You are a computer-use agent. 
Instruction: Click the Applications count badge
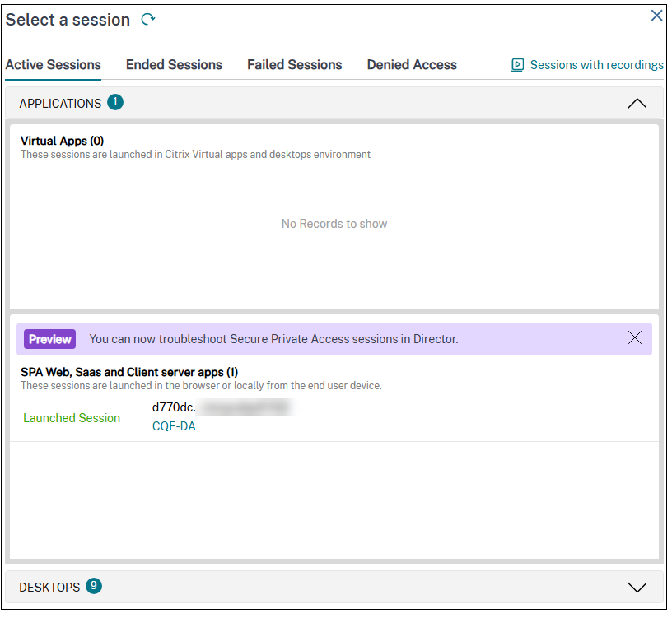[114, 102]
